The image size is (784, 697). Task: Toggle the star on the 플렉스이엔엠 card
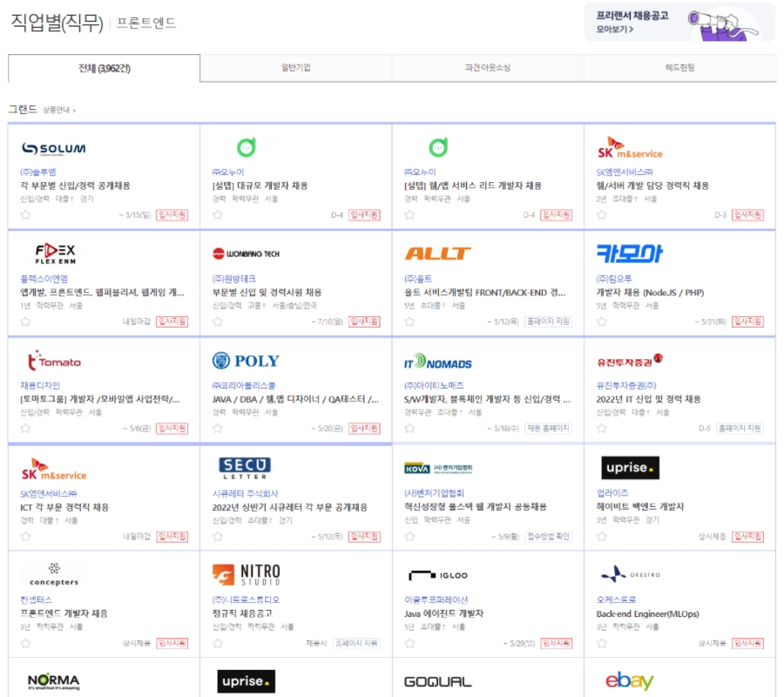tap(25, 321)
